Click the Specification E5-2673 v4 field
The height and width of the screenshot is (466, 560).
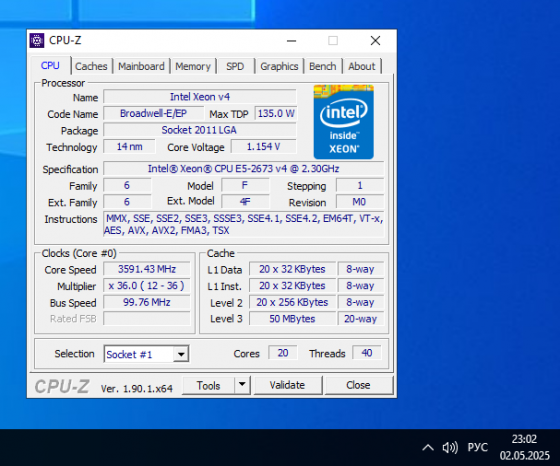[x=244, y=169]
